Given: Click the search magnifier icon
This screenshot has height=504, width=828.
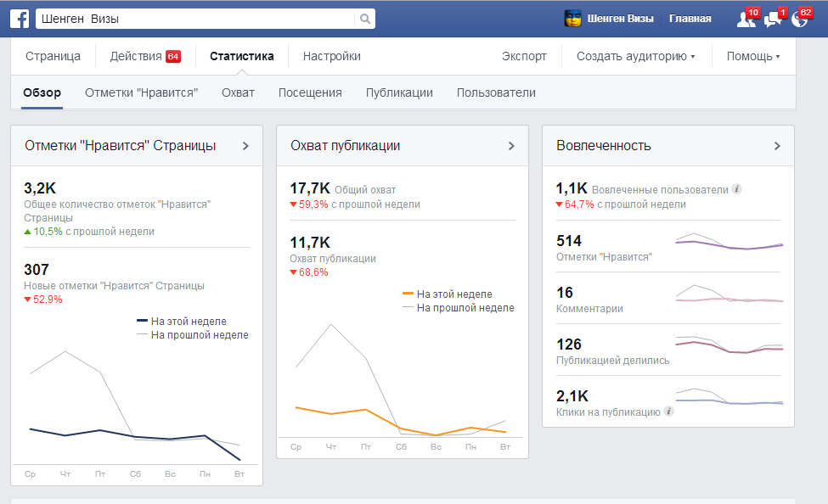Looking at the screenshot, I should point(364,19).
